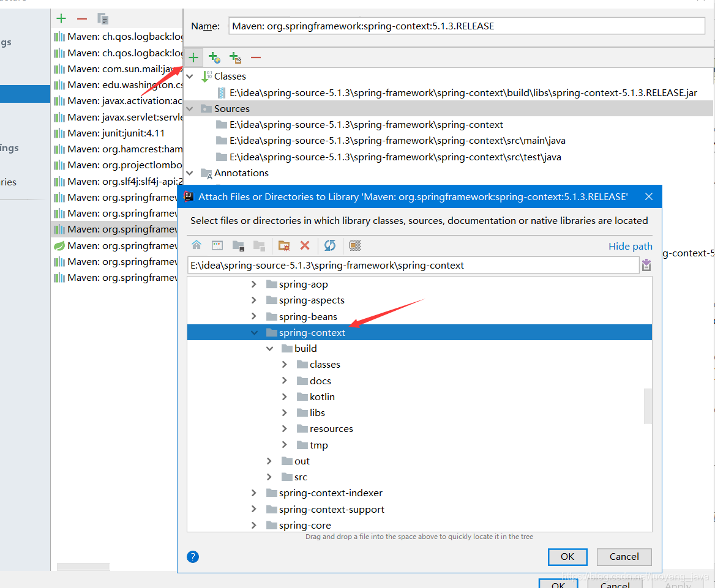Expand the docs folder
The width and height of the screenshot is (715, 588).
285,381
